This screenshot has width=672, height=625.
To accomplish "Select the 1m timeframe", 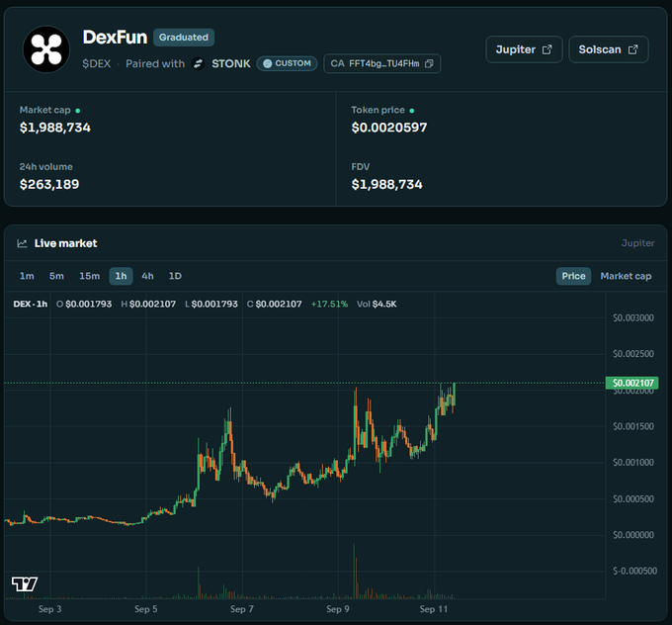I will coord(27,276).
